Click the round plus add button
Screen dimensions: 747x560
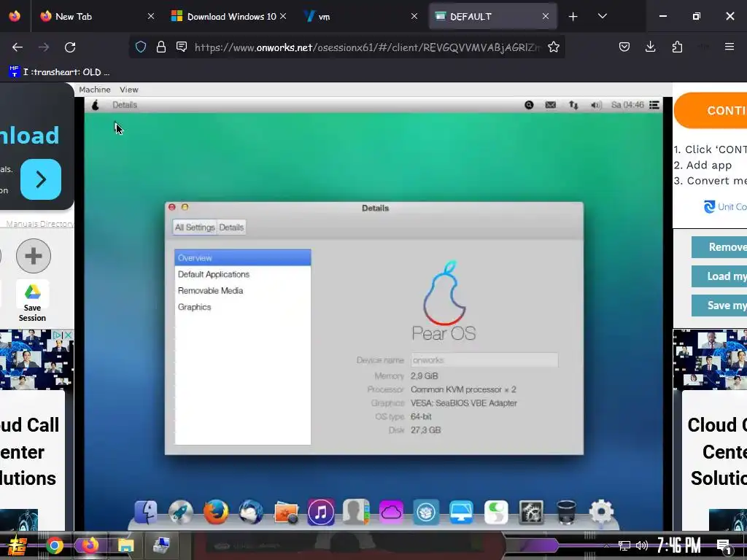(34, 256)
